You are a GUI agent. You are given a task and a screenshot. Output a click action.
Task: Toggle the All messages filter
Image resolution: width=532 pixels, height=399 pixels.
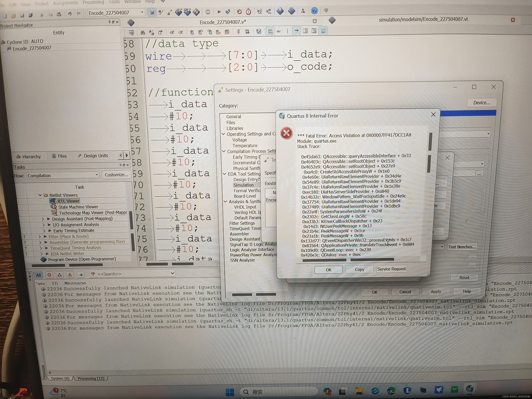click(38, 275)
